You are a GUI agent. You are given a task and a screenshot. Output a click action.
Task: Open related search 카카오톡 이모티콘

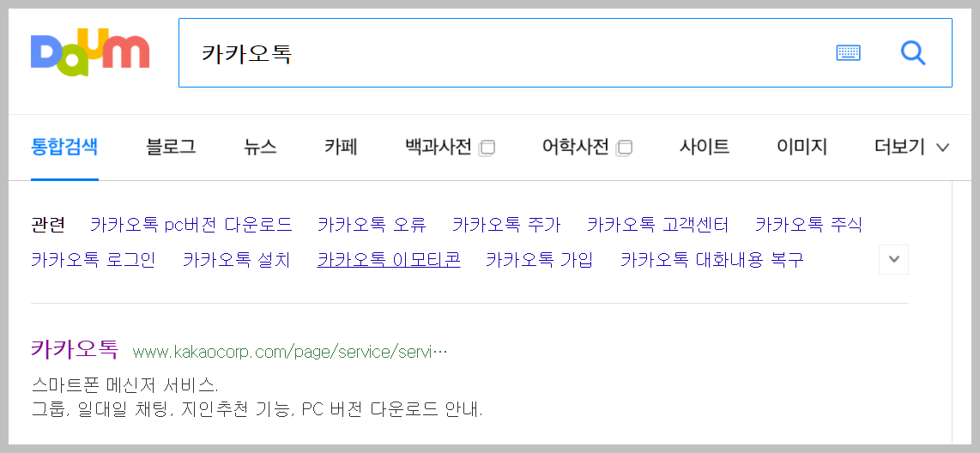[389, 259]
